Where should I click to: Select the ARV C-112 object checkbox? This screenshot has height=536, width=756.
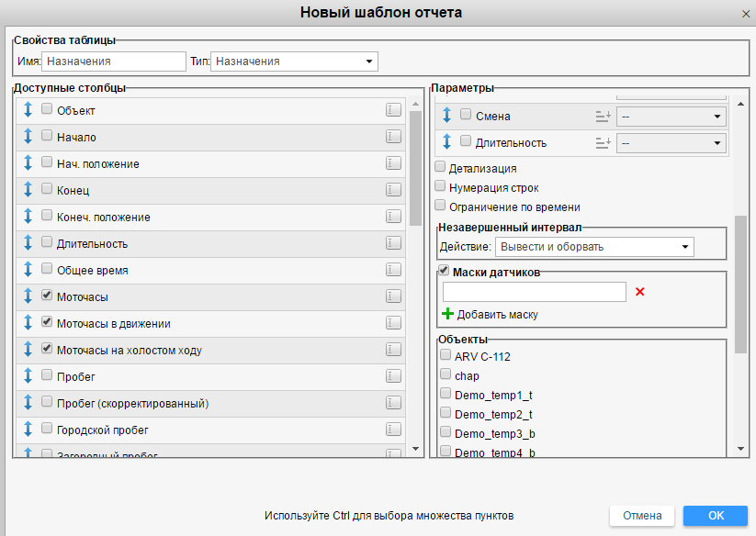[446, 356]
